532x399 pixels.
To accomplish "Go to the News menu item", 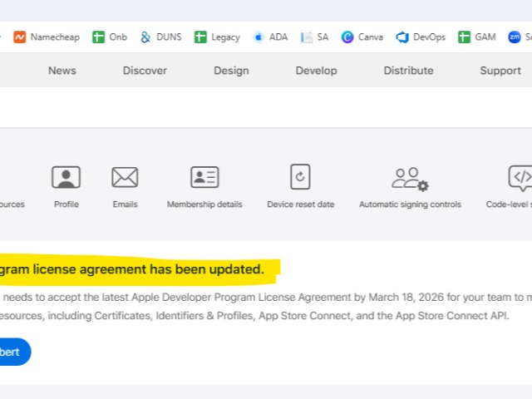I will point(62,71).
